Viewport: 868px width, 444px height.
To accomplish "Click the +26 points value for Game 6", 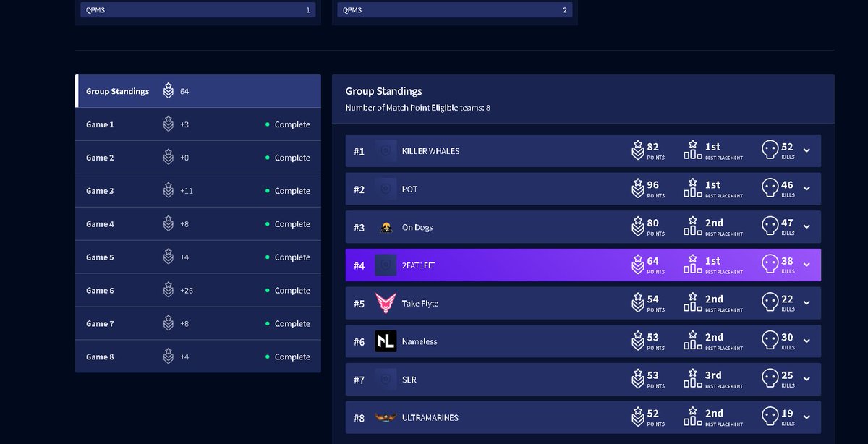I will tap(187, 291).
